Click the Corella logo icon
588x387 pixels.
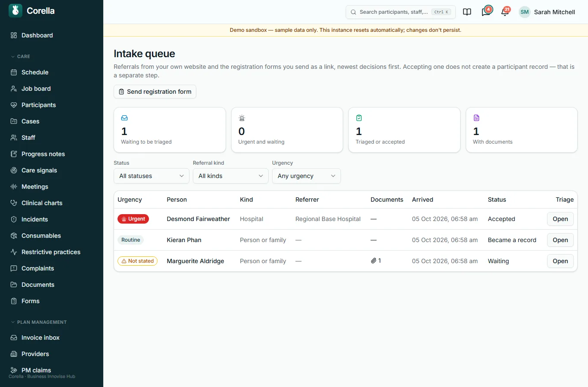[x=15, y=11]
